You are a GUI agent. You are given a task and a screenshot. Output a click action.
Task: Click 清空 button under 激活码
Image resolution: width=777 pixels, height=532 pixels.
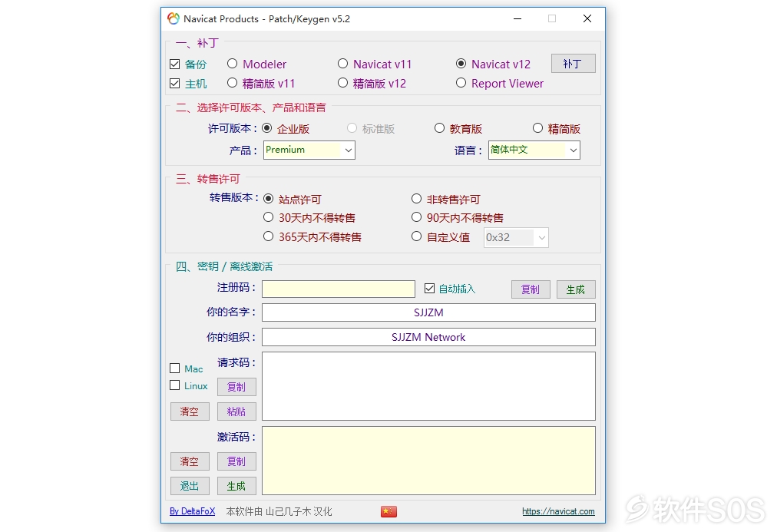[x=190, y=461]
